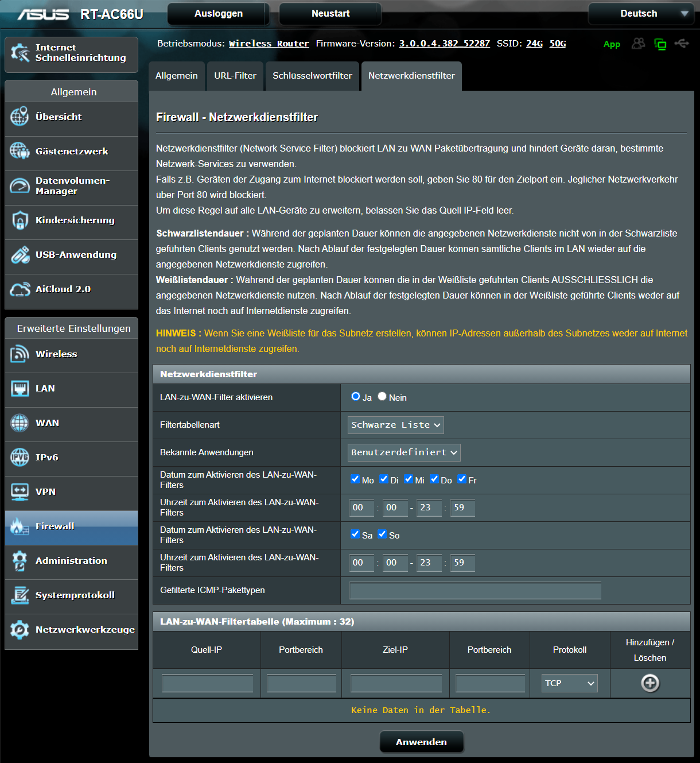Click the VPN icon
700x763 pixels.
coord(20,492)
